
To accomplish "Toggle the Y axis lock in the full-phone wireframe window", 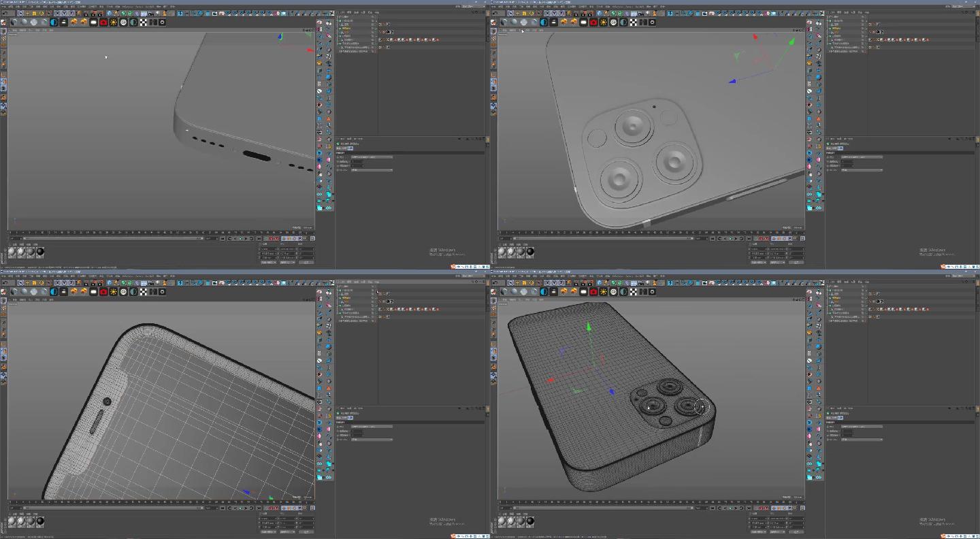I will pyautogui.click(x=554, y=283).
